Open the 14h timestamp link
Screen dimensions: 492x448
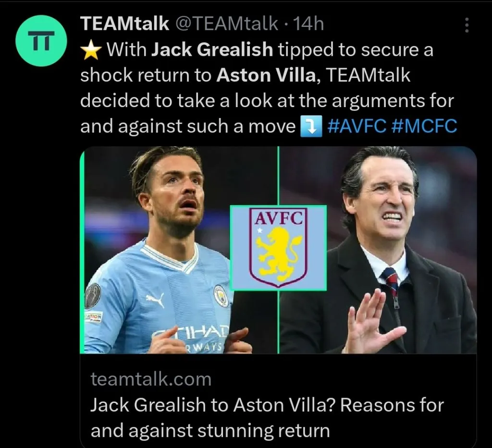[x=308, y=24]
